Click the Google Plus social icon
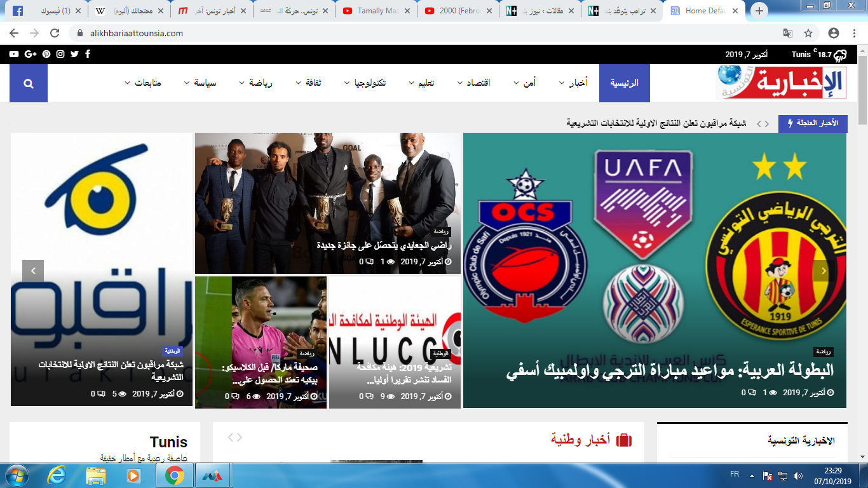 pyautogui.click(x=30, y=54)
